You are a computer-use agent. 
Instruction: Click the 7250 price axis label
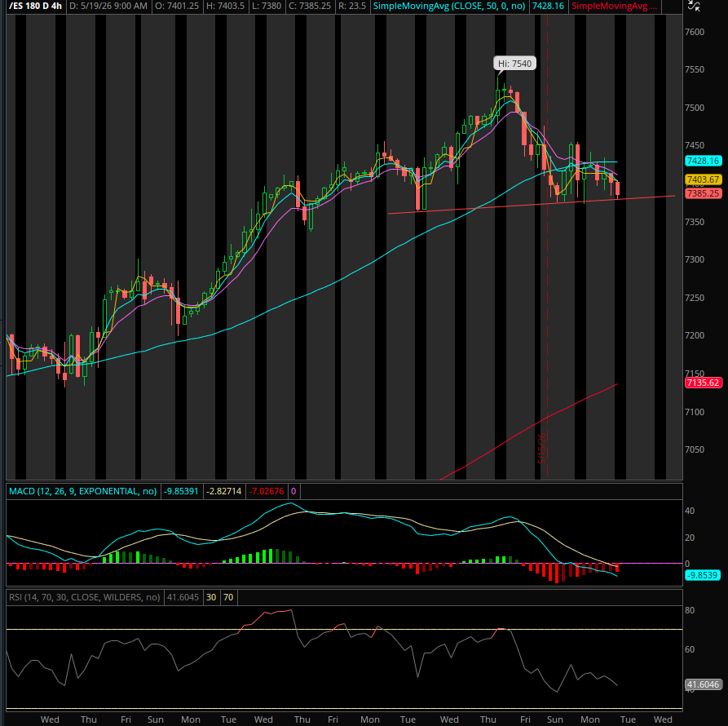coord(695,298)
